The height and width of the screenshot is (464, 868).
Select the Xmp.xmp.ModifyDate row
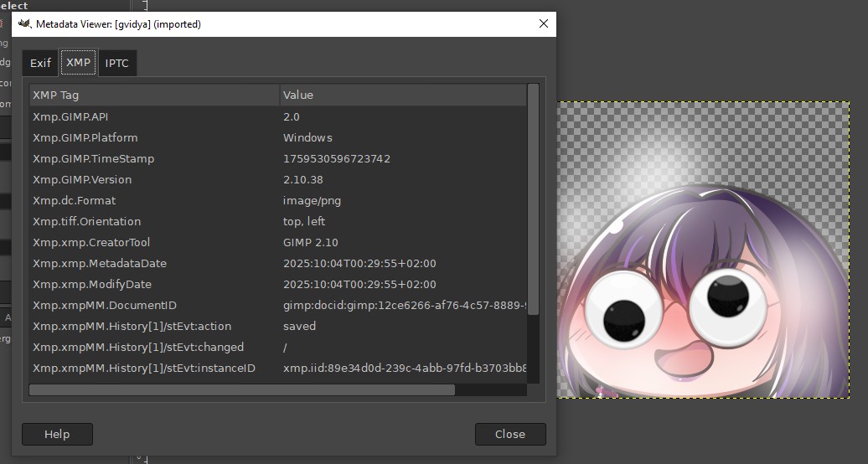click(x=278, y=285)
